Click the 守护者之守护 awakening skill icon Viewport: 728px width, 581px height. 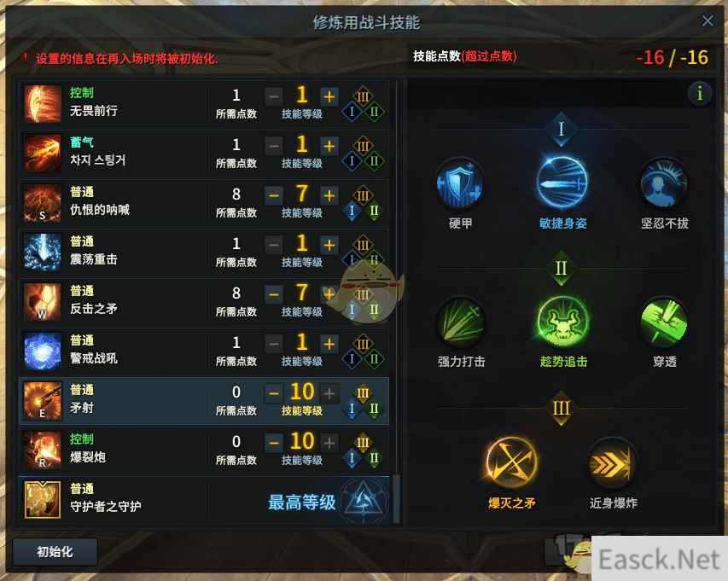43,499
